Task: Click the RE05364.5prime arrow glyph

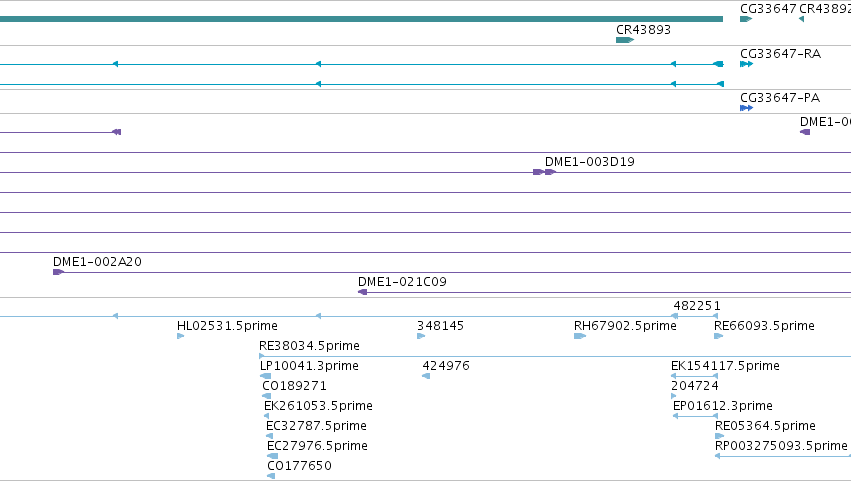Action: point(719,436)
